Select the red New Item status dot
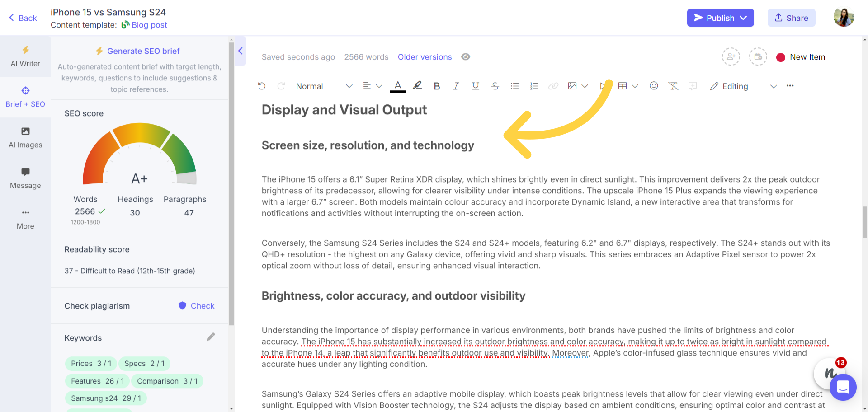The height and width of the screenshot is (412, 868). pos(781,57)
